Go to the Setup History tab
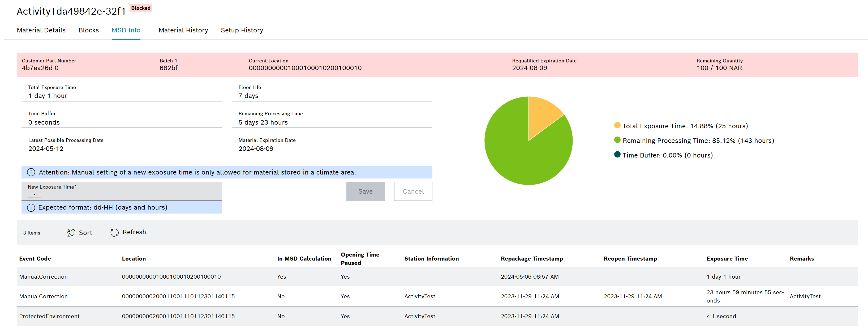Viewport: 868px width, 332px height. [x=242, y=30]
